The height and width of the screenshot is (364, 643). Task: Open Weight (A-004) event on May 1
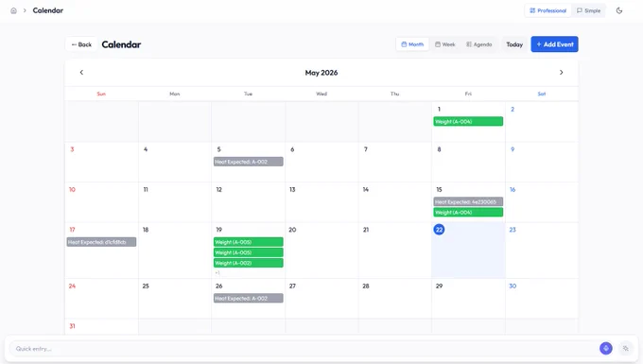[x=468, y=121]
